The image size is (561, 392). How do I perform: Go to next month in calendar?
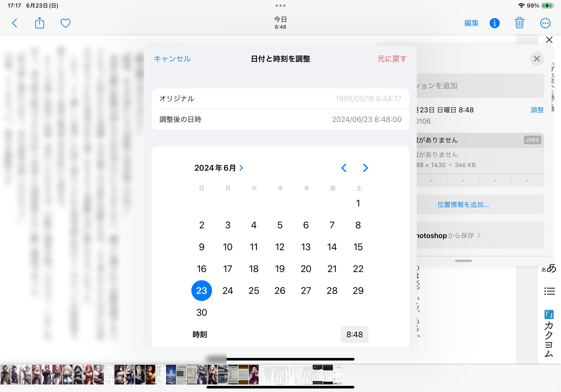[365, 168]
